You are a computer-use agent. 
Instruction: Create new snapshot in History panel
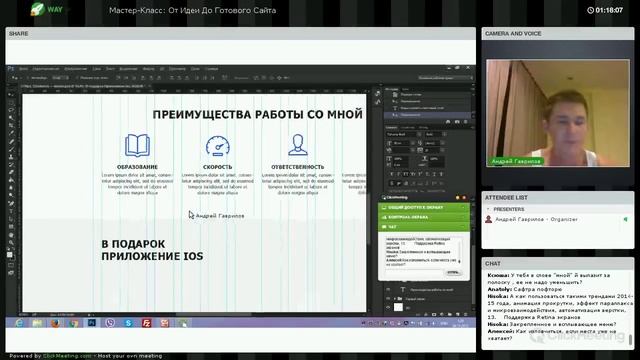457,122
